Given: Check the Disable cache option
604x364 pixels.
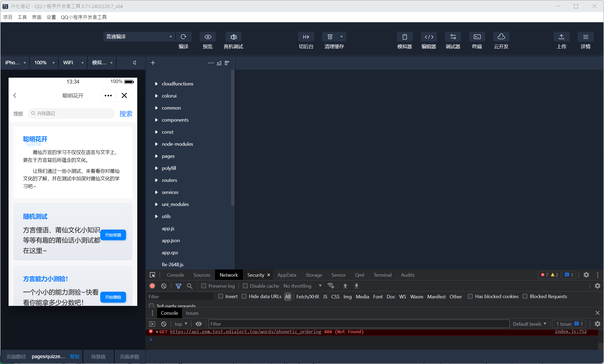Looking at the screenshot, I should (x=245, y=286).
